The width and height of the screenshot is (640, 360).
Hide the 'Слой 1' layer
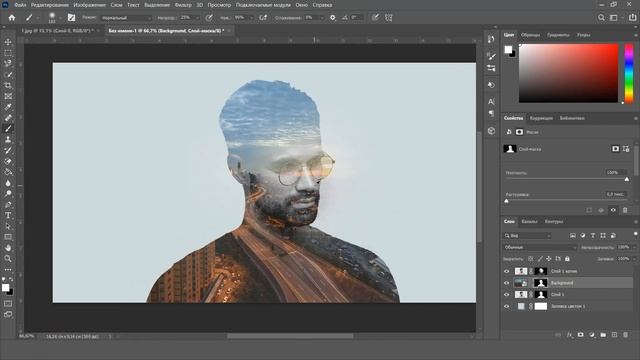507,295
